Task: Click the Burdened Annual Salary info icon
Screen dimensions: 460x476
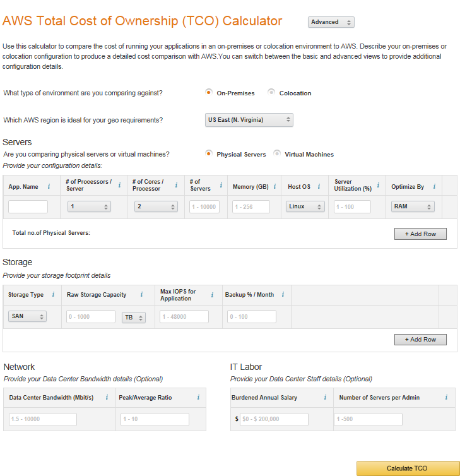Action: [x=325, y=398]
